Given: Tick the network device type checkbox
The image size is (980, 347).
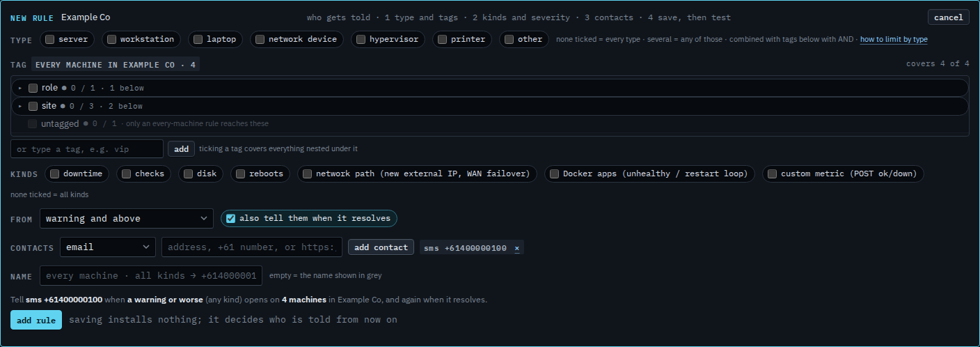Looking at the screenshot, I should (260, 40).
